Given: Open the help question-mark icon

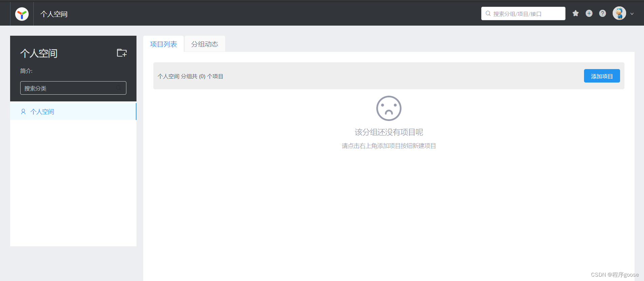Looking at the screenshot, I should pyautogui.click(x=603, y=13).
